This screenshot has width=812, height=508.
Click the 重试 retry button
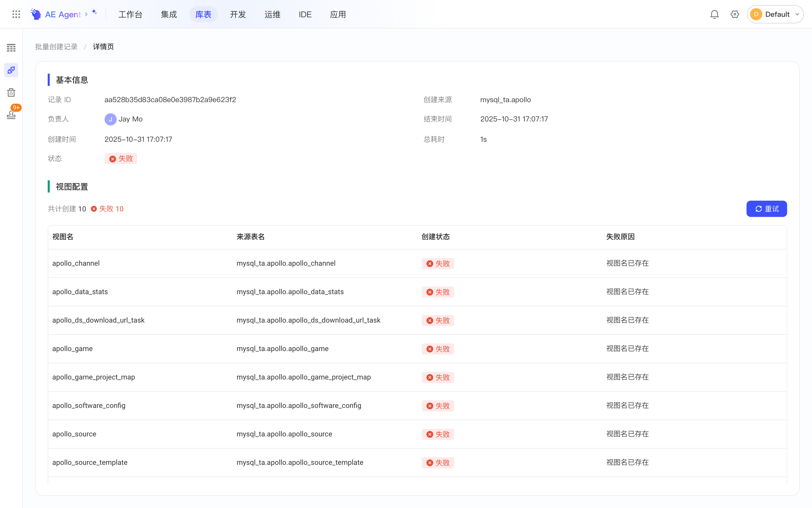coord(766,209)
